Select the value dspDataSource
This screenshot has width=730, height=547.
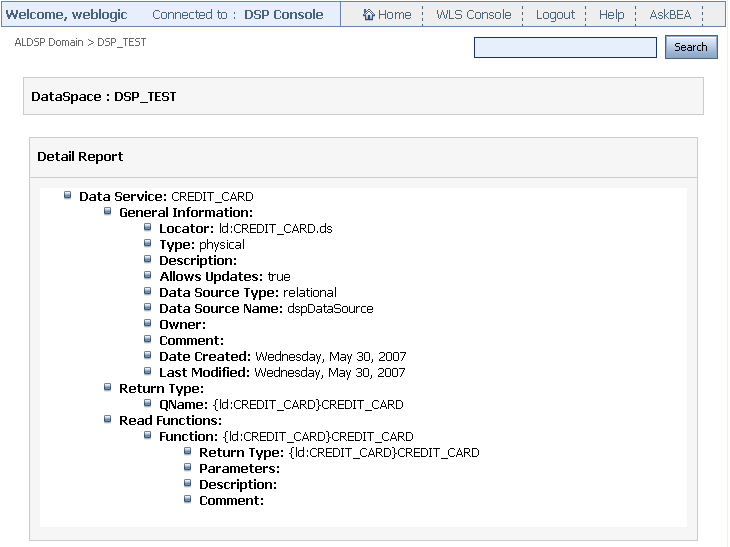click(330, 309)
